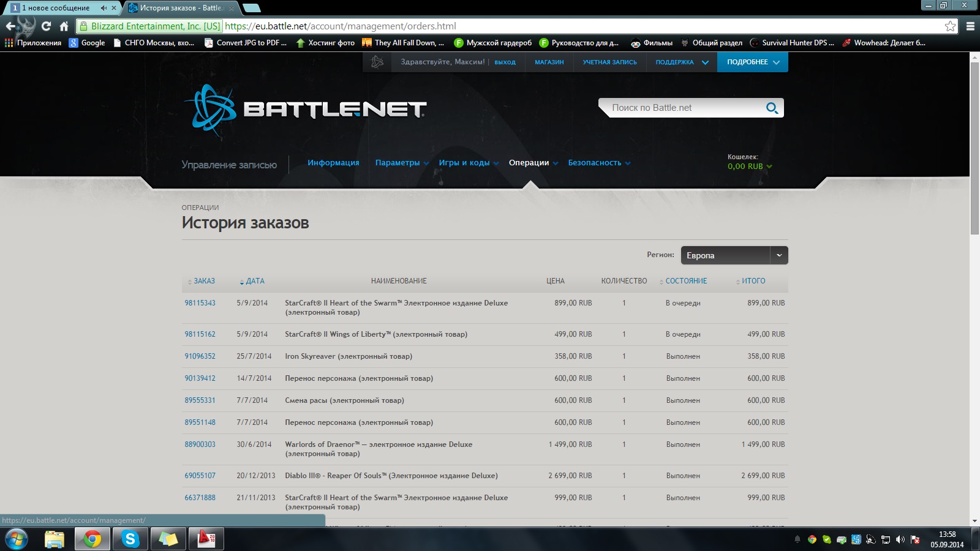Open Survival Hunter DPS bookmark
The height and width of the screenshot is (551, 980).
792,43
